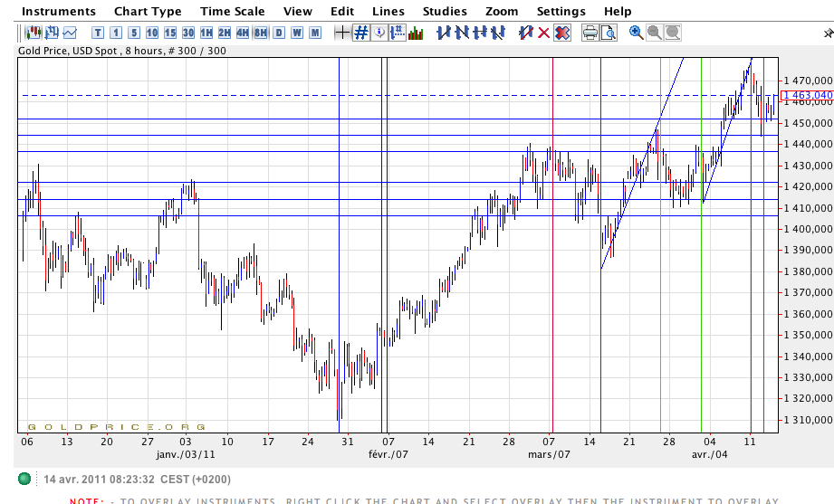Click the red-slash edit line icon
The width and height of the screenshot is (834, 504).
pyautogui.click(x=525, y=33)
